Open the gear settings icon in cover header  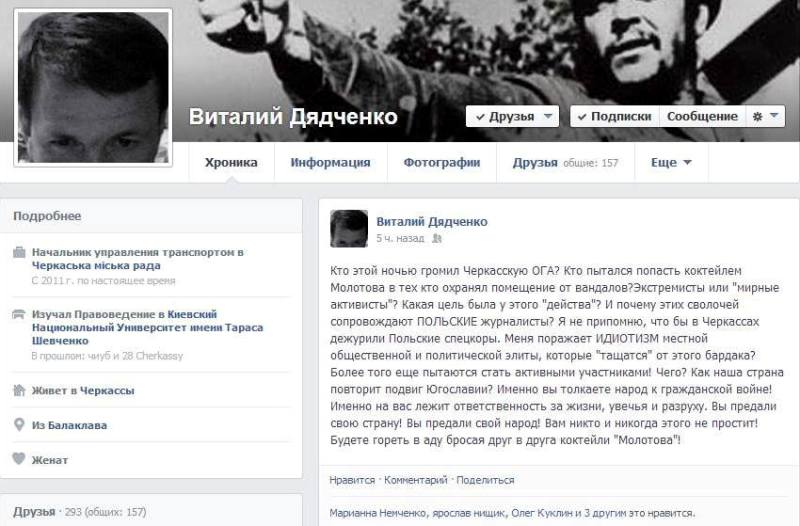click(x=758, y=117)
